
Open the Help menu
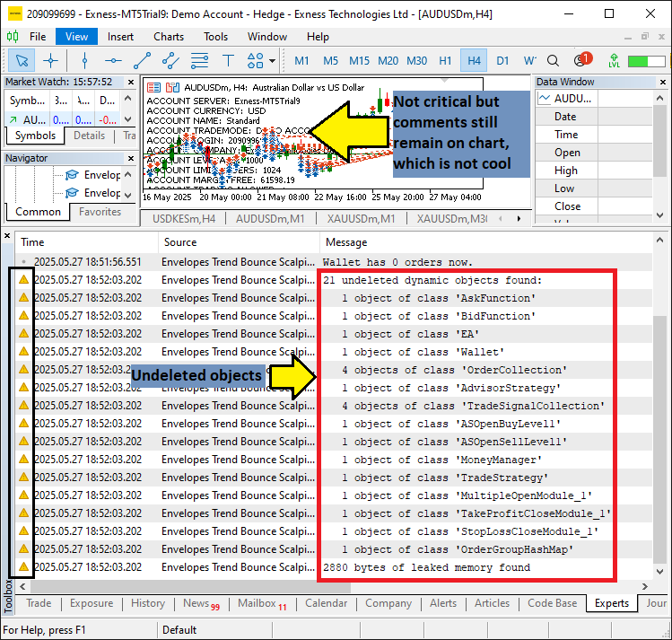pyautogui.click(x=318, y=37)
